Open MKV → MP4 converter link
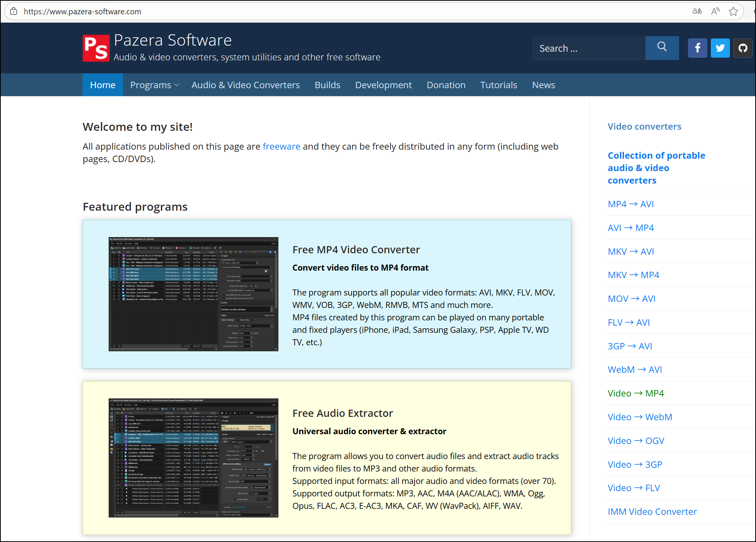756x542 pixels. tap(633, 275)
